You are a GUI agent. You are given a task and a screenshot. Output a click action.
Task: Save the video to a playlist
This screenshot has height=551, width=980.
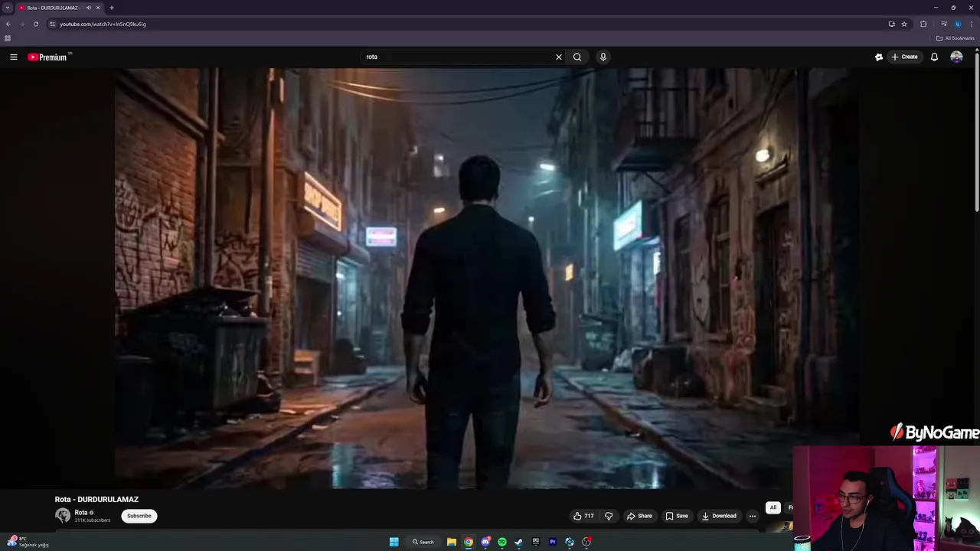677,516
